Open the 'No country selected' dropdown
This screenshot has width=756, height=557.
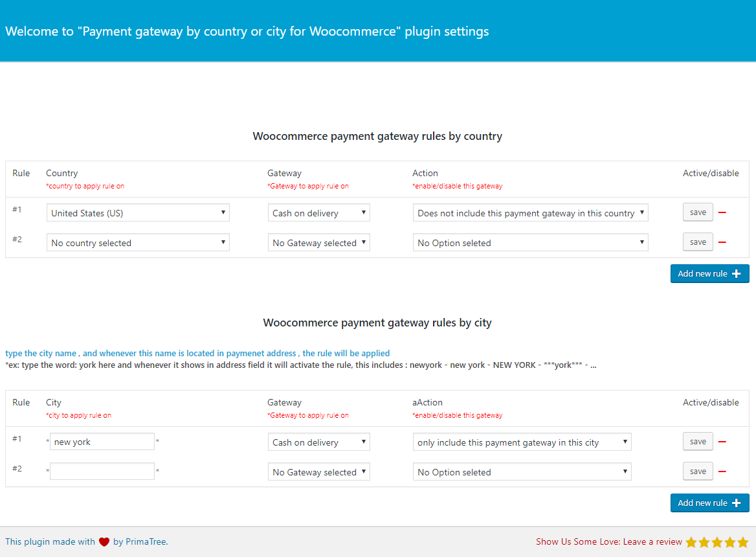pyautogui.click(x=138, y=242)
